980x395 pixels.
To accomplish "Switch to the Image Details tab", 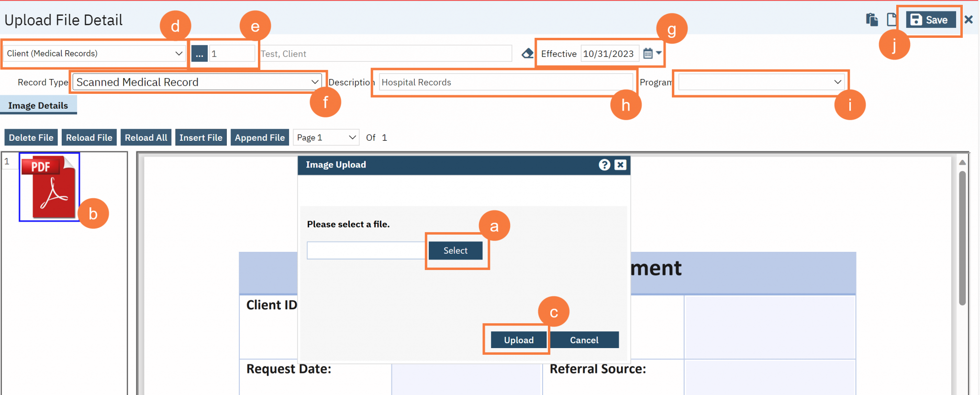I will point(38,105).
